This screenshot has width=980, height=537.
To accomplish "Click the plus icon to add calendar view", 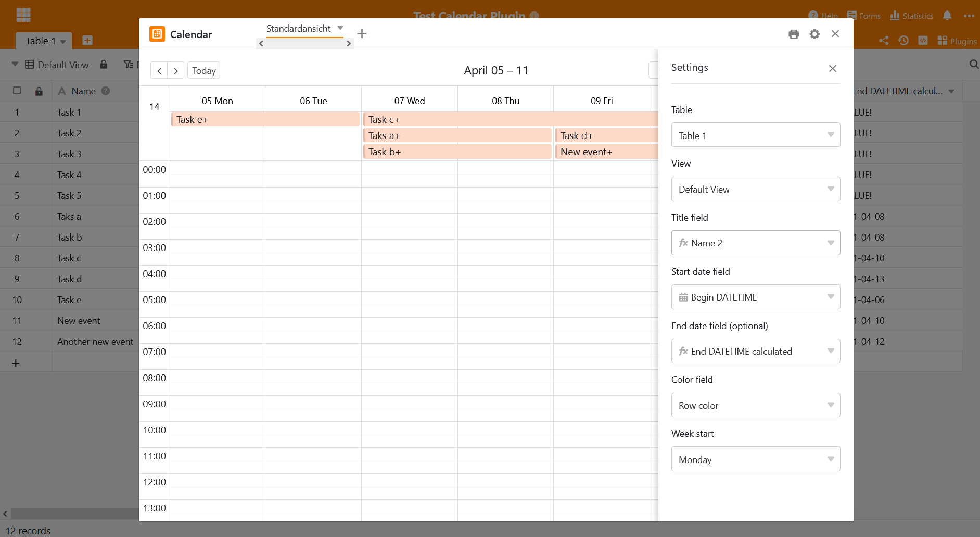I will pos(362,34).
